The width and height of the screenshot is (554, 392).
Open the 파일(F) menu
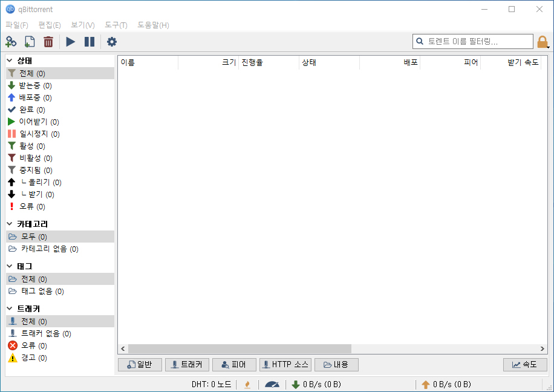[x=16, y=25]
